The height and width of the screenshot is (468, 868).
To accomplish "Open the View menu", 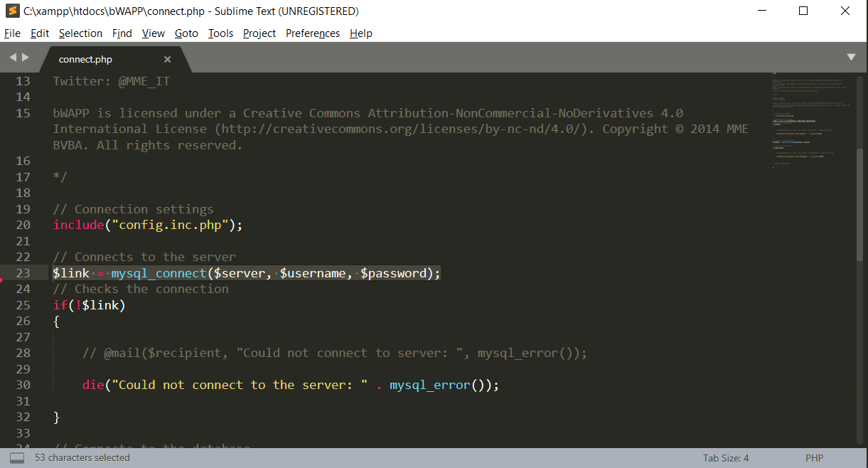I will point(153,33).
